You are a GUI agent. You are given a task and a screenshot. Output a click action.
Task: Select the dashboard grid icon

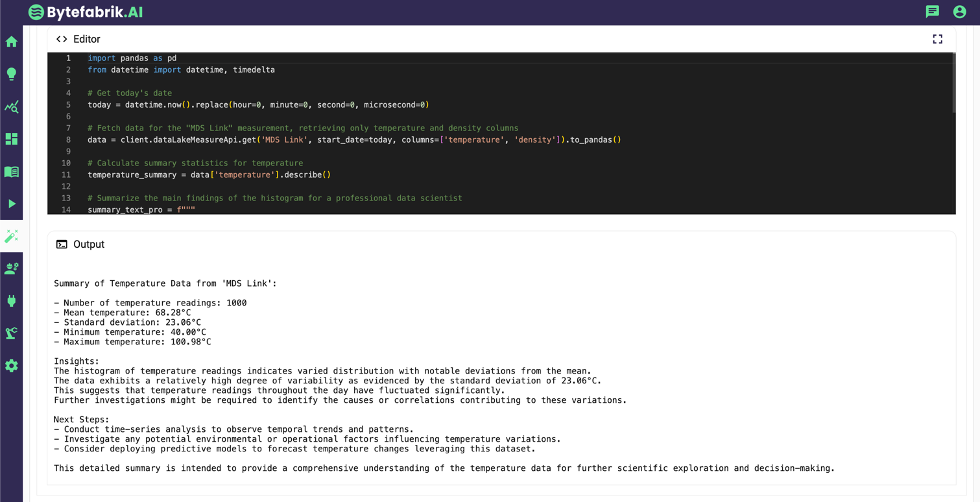pyautogui.click(x=11, y=139)
